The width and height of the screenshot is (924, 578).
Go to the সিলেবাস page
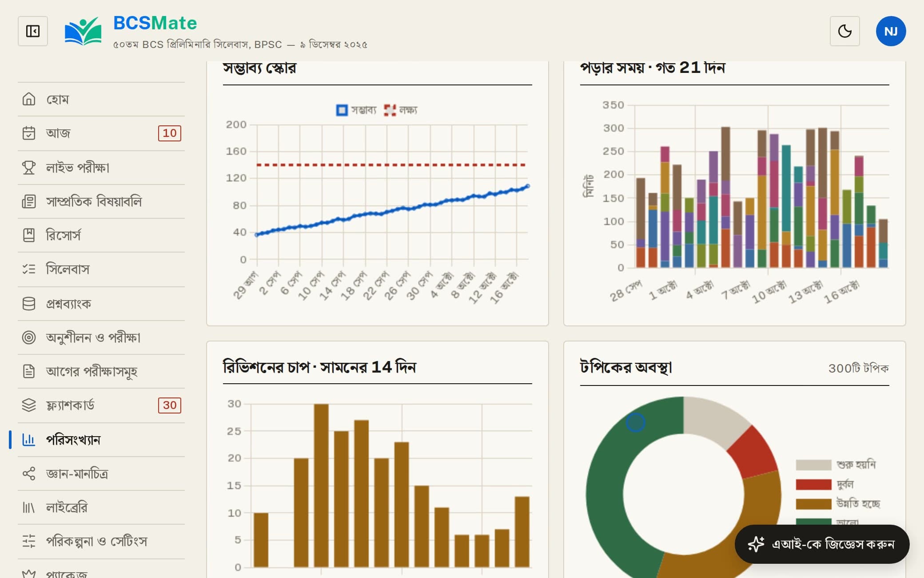101,269
